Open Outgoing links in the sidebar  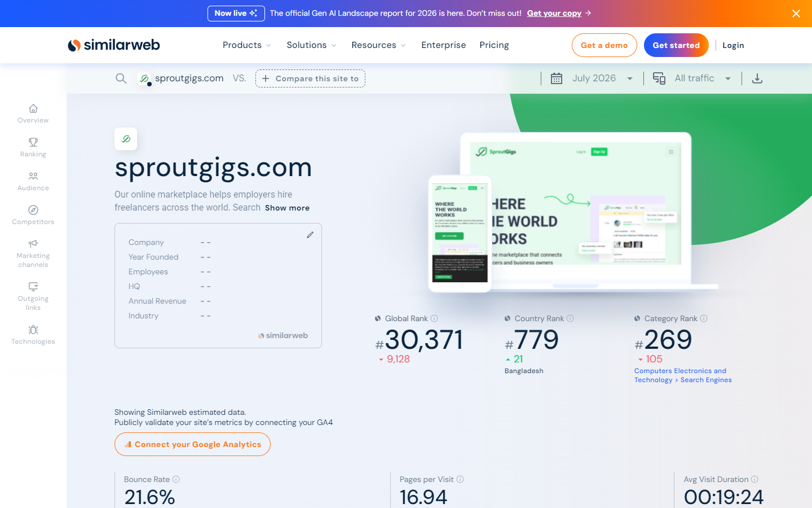[33, 296]
